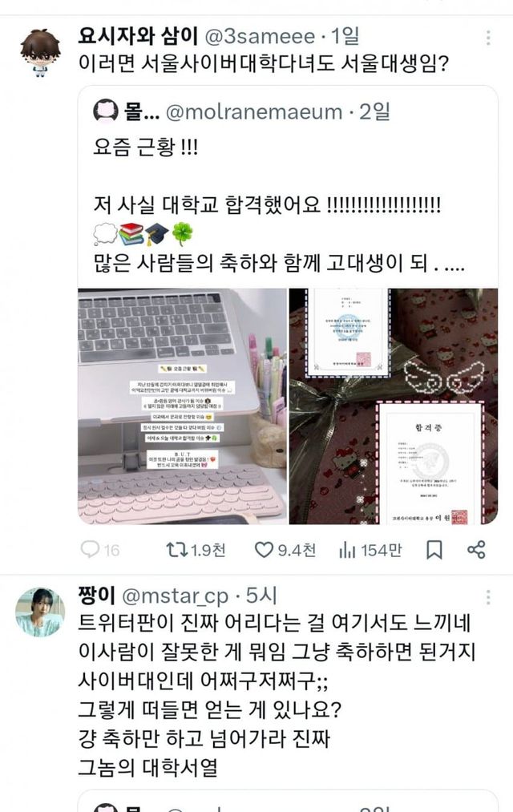Tap the share icon on first tweet

click(476, 549)
